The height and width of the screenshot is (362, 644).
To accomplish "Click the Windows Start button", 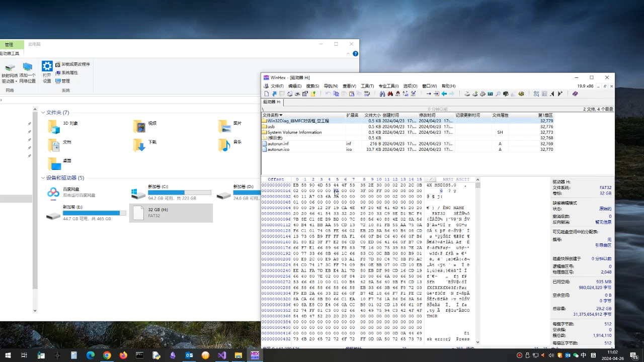I will [x=8, y=355].
